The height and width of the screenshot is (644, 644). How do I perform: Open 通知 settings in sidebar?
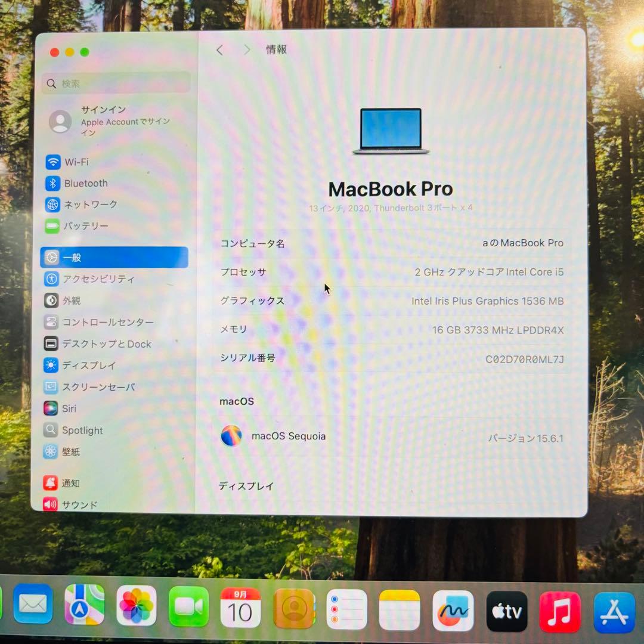click(69, 483)
